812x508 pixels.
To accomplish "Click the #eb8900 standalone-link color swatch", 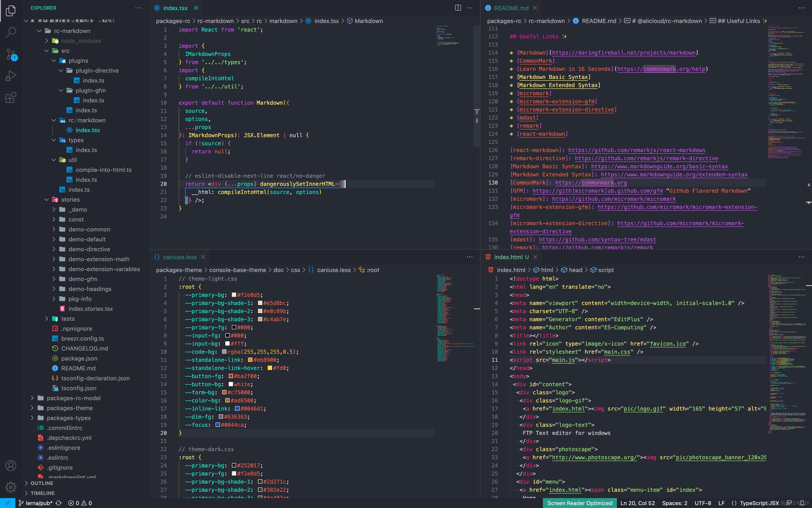I will click(x=250, y=360).
